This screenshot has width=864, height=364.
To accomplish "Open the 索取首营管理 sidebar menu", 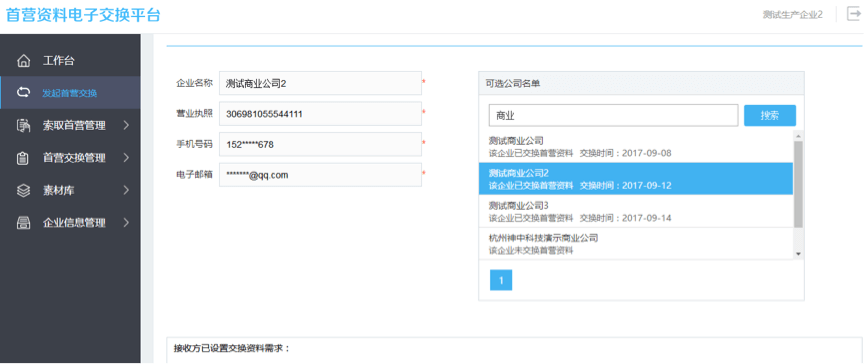I will click(x=70, y=126).
